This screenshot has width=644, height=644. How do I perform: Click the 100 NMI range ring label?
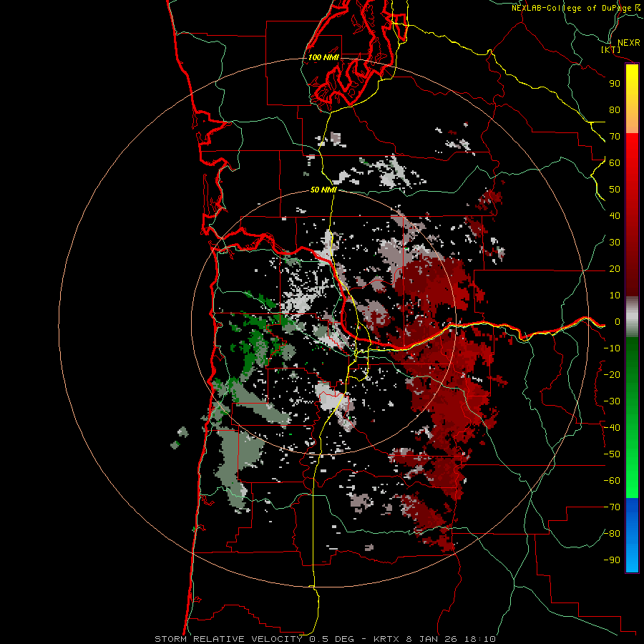coord(323,57)
